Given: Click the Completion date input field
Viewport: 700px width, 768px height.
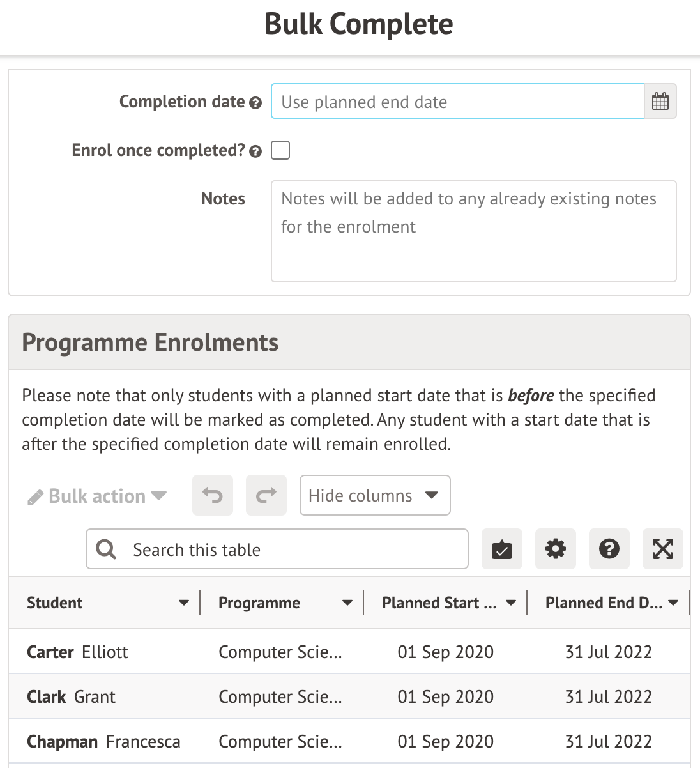Looking at the screenshot, I should pos(457,102).
